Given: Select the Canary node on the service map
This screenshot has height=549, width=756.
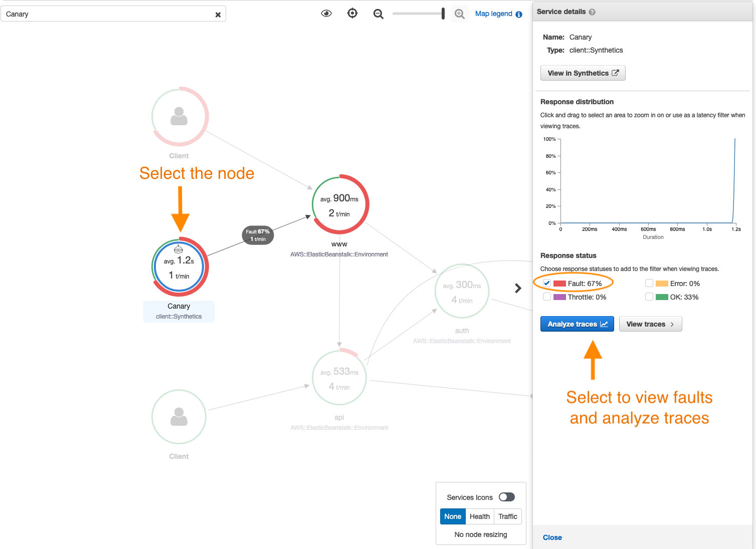Looking at the screenshot, I should pyautogui.click(x=179, y=266).
